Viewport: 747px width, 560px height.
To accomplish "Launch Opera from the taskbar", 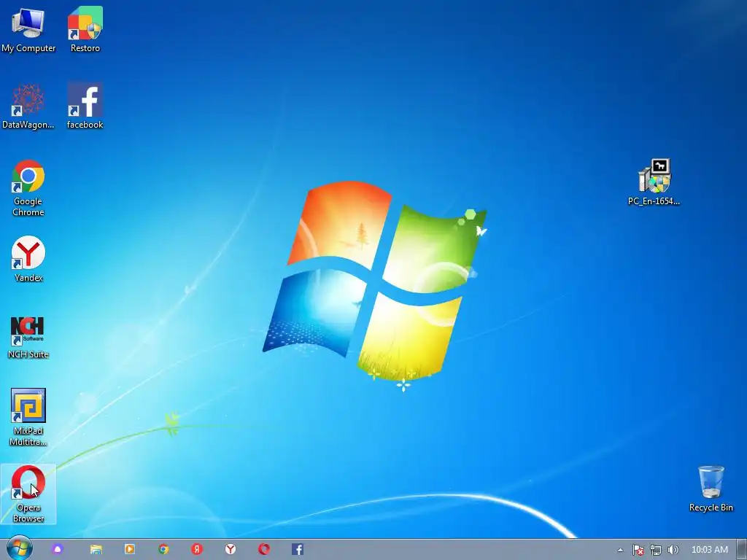I will coord(264,549).
